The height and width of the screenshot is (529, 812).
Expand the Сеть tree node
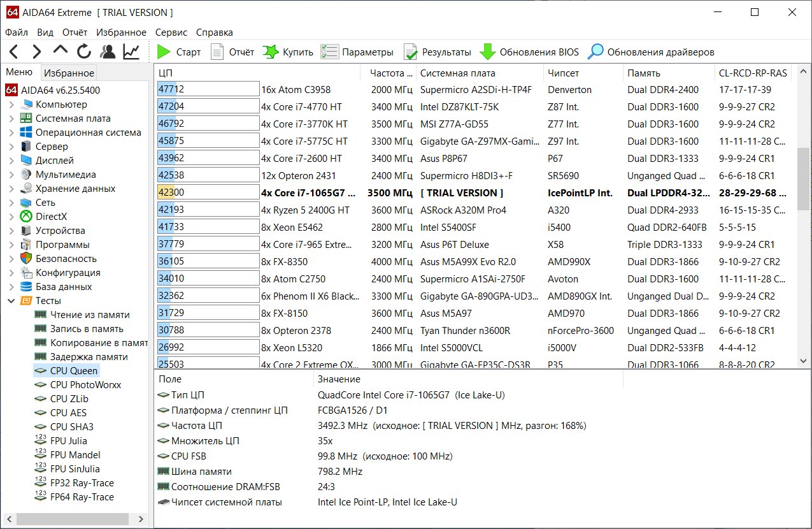(x=11, y=203)
